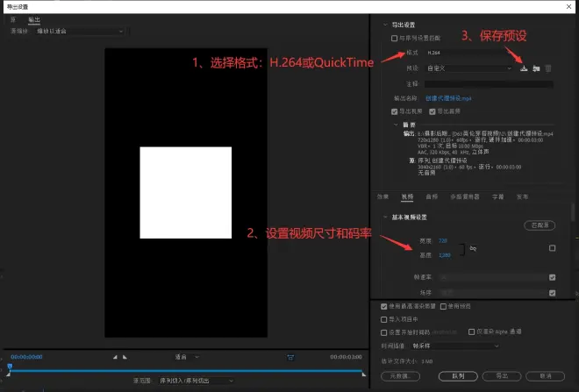Screen dimensions: 579x392
Task: Open the frame rate dropdown
Action: 493,277
